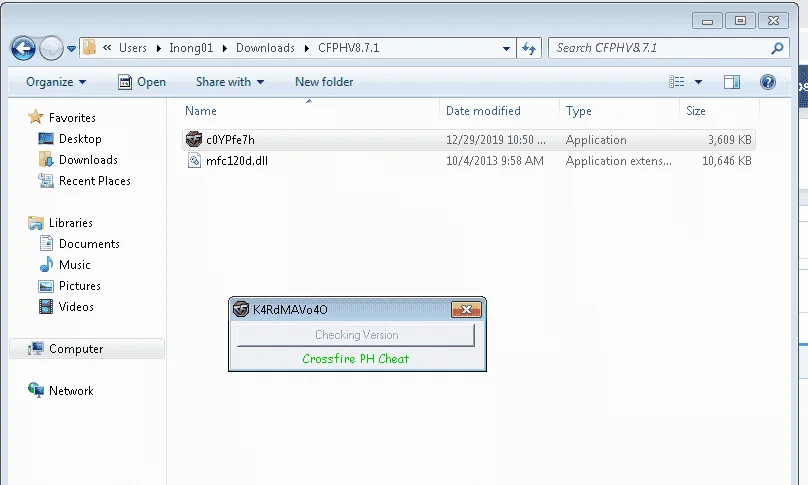Open the Organize menu
The height and width of the screenshot is (485, 808).
pyautogui.click(x=56, y=82)
